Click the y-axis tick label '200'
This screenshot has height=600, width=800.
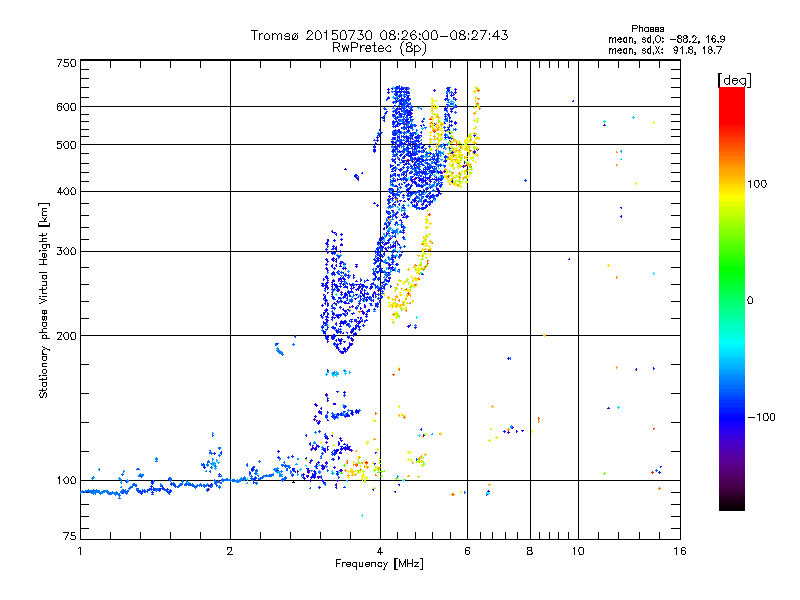click(67, 336)
